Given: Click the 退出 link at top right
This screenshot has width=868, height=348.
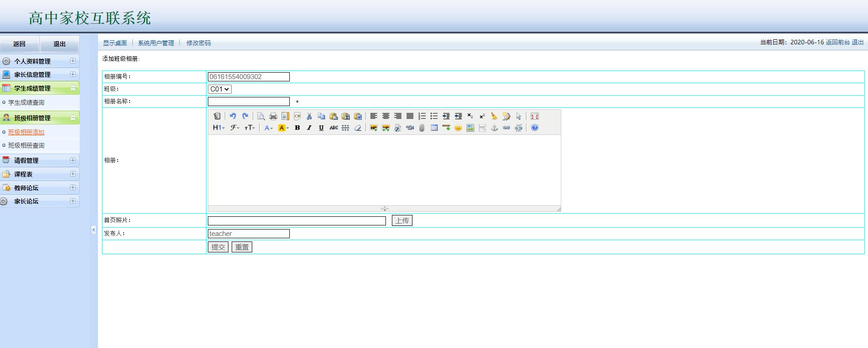Looking at the screenshot, I should coord(857,42).
